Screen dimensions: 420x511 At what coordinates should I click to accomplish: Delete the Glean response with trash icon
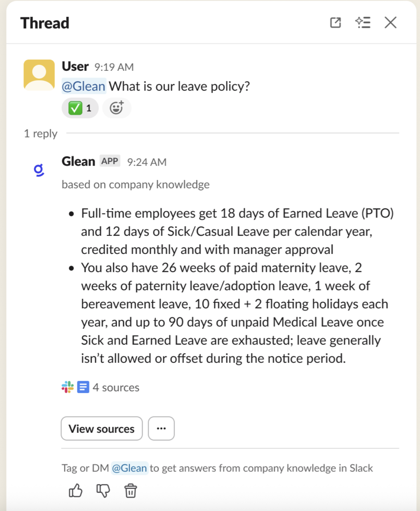pos(130,491)
